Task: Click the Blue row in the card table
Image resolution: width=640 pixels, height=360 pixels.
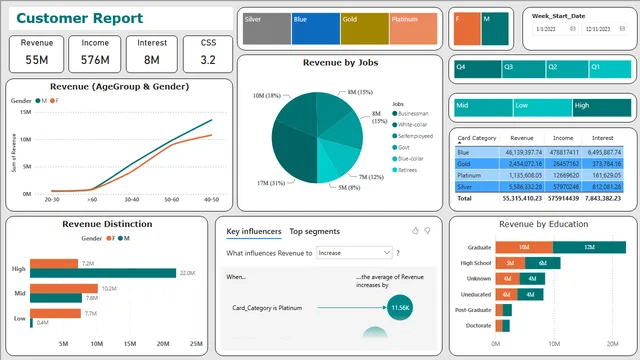Action: pos(539,152)
